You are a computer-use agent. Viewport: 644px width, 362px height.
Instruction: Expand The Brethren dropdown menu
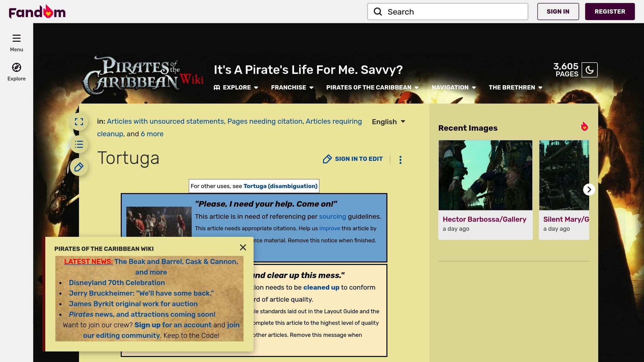515,88
